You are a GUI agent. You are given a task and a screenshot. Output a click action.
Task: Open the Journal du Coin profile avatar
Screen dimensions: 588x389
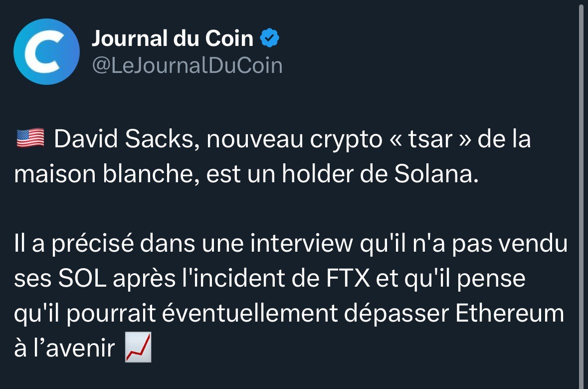click(46, 52)
